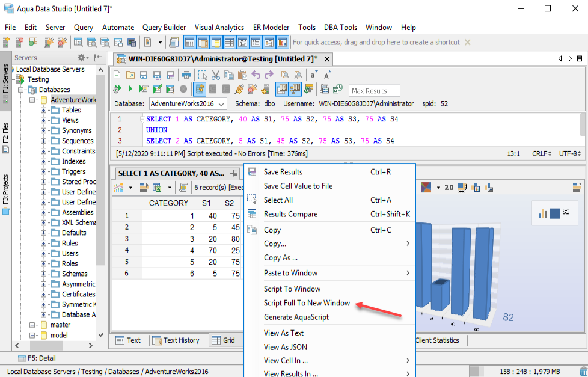This screenshot has height=377, width=588.
Task: Toggle the auto-commit button in query toolbar
Action: [x=200, y=89]
